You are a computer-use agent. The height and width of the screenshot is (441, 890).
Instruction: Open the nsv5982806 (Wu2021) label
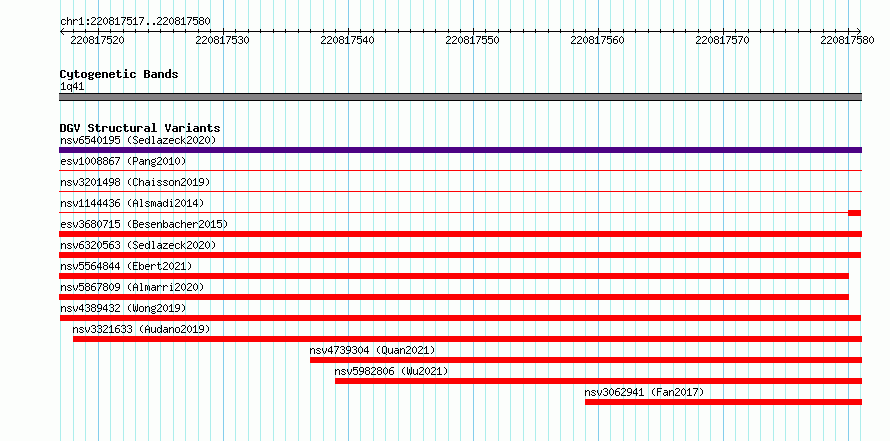click(391, 371)
